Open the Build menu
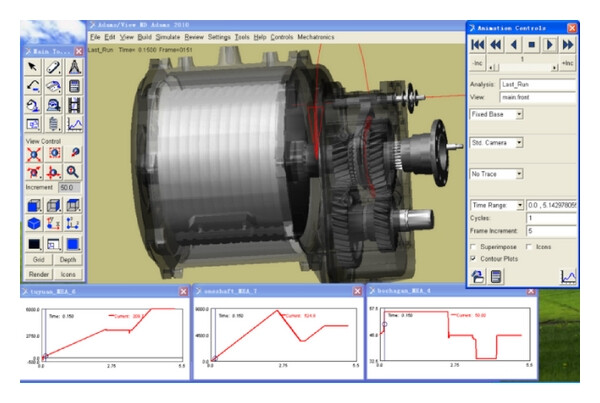Viewport: 600px width, 403px height. click(145, 37)
